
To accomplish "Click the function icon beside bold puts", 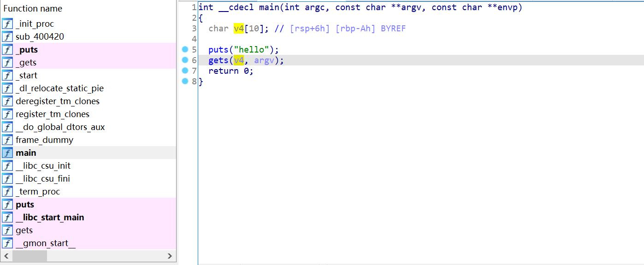I will (7, 205).
